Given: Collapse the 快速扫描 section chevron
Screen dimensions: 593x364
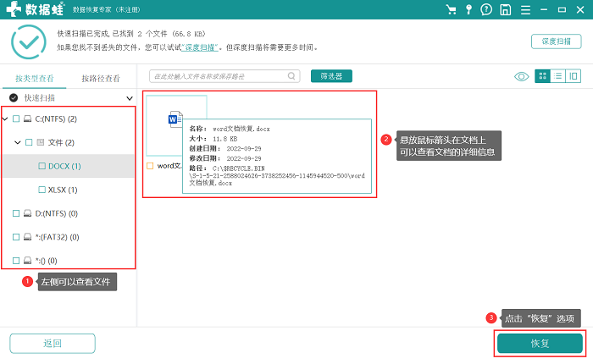Looking at the screenshot, I should tap(130, 98).
